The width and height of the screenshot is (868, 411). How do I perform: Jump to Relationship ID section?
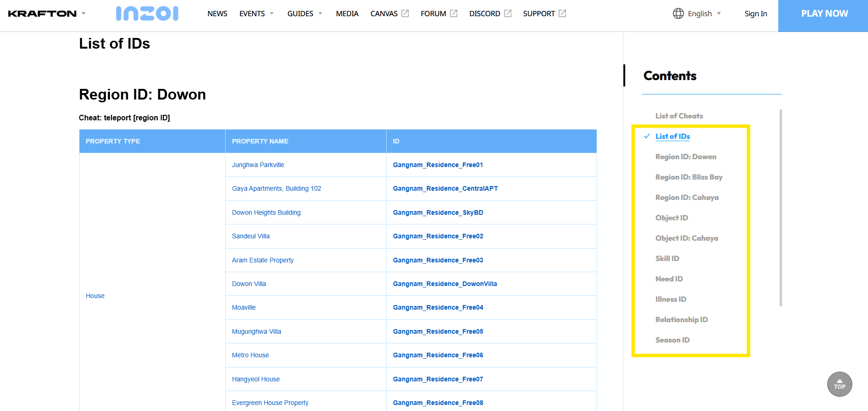pos(682,319)
